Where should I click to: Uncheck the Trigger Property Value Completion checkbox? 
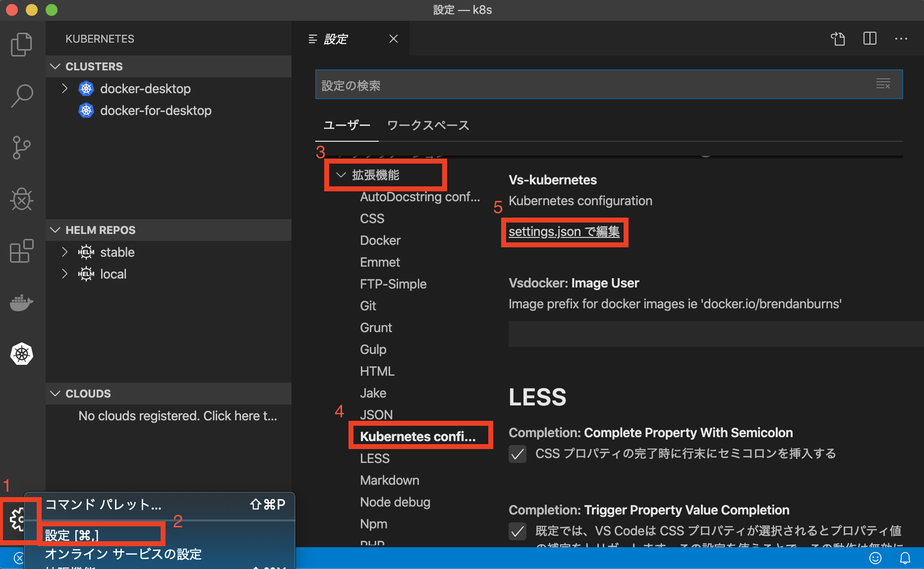click(x=518, y=531)
